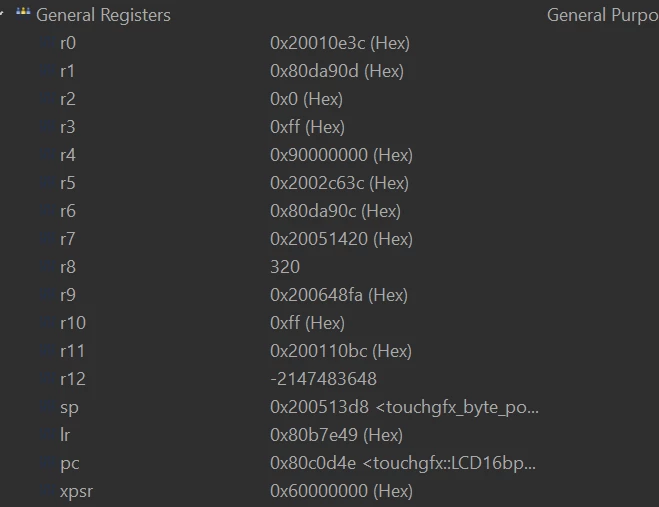The width and height of the screenshot is (659, 507).
Task: Click the icon beside register r1
Action: click(48, 71)
